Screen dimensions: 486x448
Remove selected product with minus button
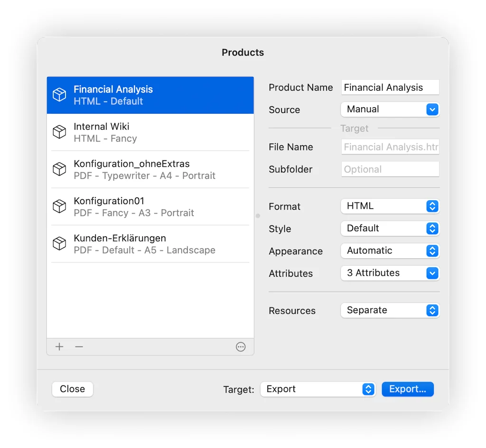pos(79,347)
